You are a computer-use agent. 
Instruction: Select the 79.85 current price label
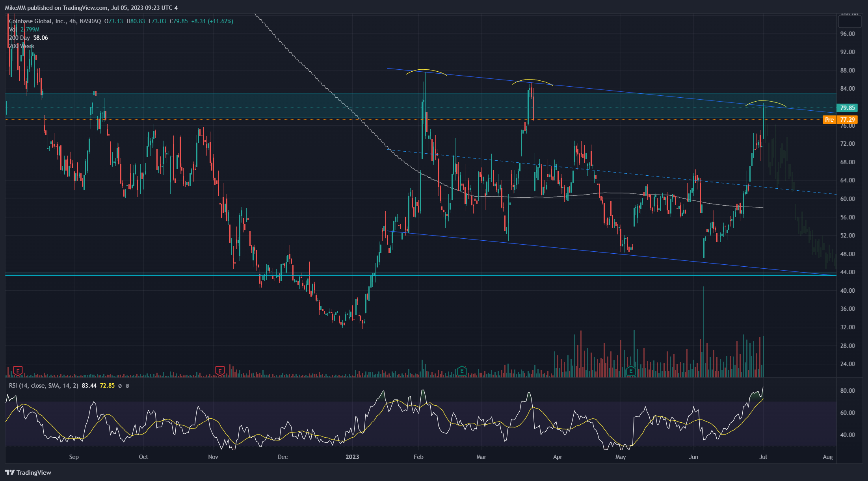(847, 108)
